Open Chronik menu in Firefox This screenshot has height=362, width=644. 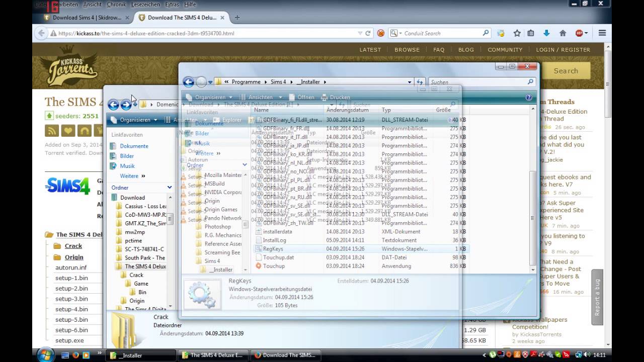tap(116, 4)
